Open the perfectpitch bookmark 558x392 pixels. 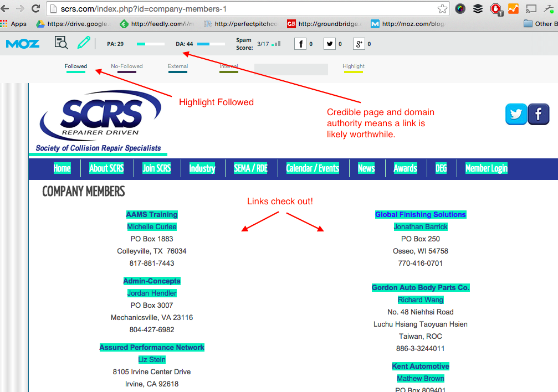(240, 24)
